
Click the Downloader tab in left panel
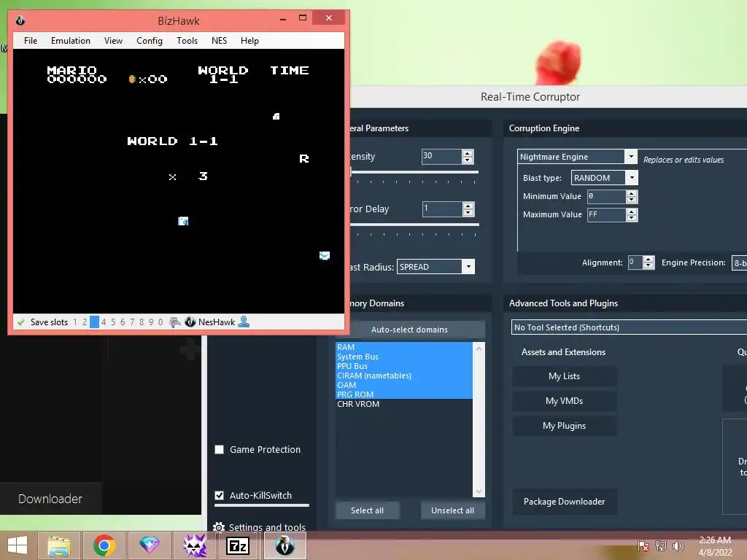point(50,499)
